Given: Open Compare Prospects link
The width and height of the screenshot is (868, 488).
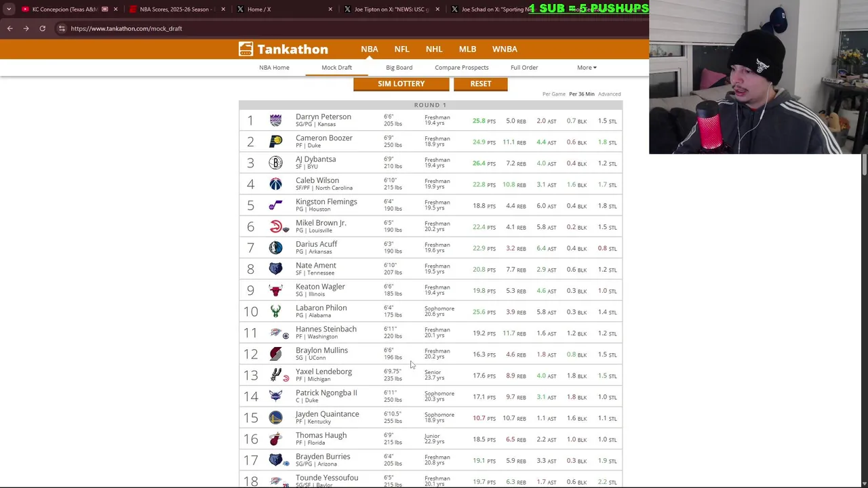Looking at the screenshot, I should 461,67.
